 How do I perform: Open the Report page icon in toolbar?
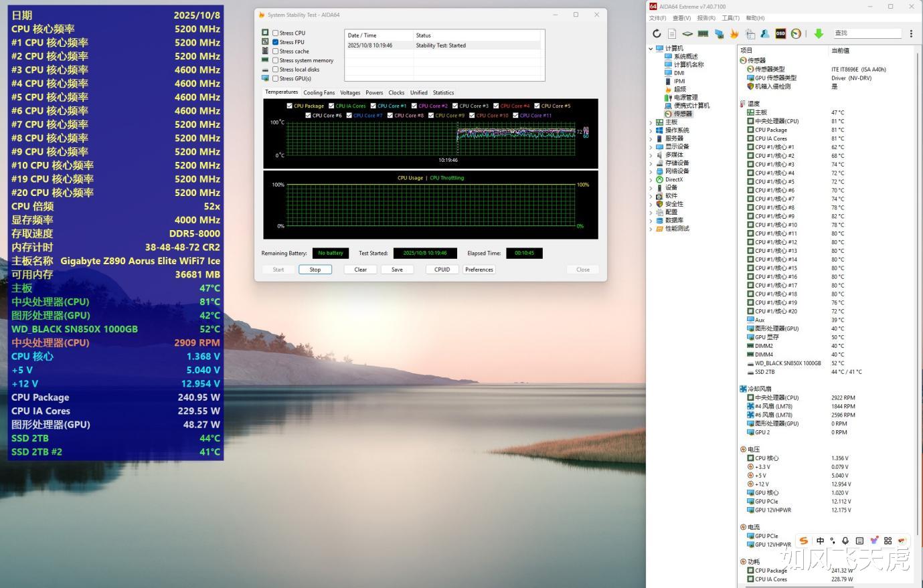(672, 33)
